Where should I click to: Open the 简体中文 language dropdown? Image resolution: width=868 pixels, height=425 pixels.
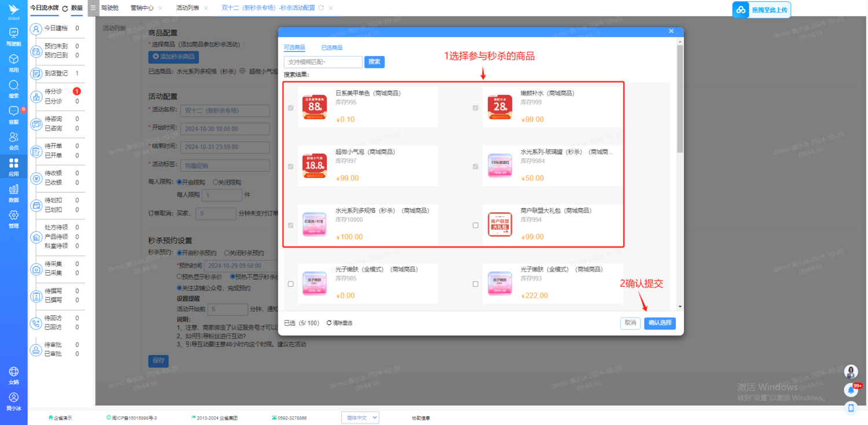tap(360, 417)
